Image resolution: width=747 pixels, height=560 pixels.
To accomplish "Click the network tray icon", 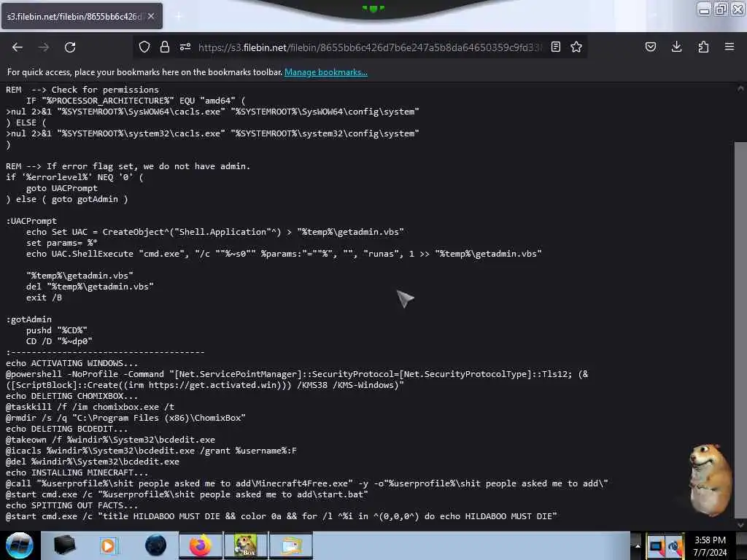I will (x=675, y=547).
